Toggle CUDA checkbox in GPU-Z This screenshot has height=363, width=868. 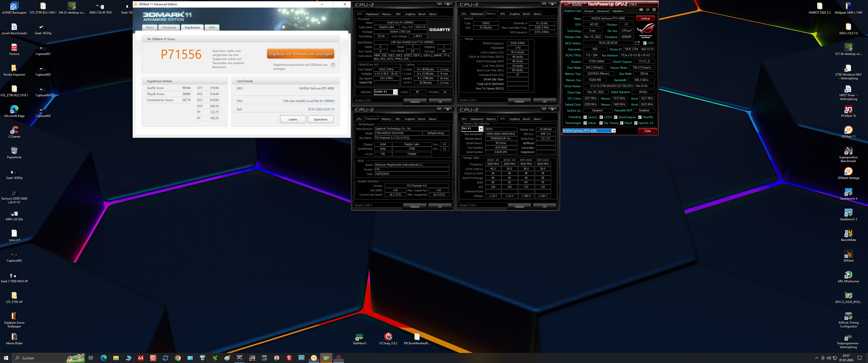click(x=601, y=117)
